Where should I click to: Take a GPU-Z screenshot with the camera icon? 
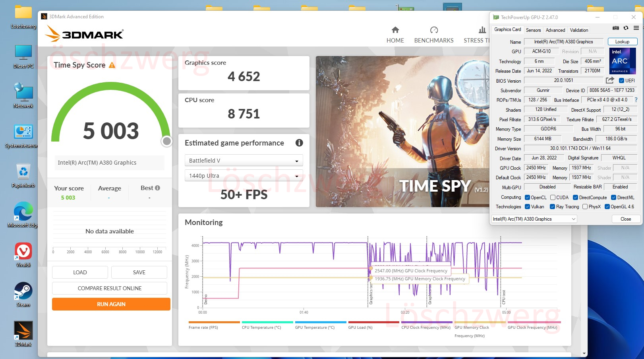(615, 28)
